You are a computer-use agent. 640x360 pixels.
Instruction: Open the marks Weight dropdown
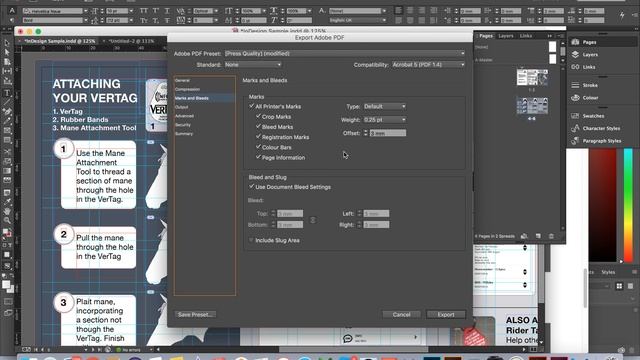pyautogui.click(x=384, y=120)
